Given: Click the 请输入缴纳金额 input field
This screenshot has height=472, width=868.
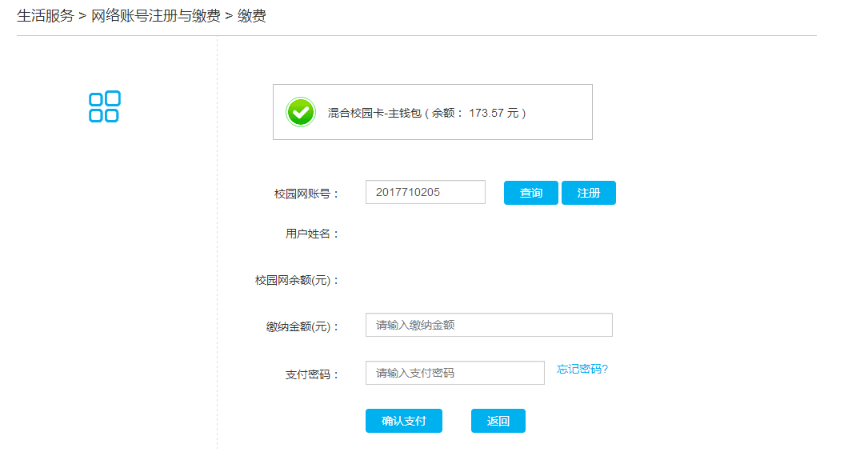Looking at the screenshot, I should point(489,325).
